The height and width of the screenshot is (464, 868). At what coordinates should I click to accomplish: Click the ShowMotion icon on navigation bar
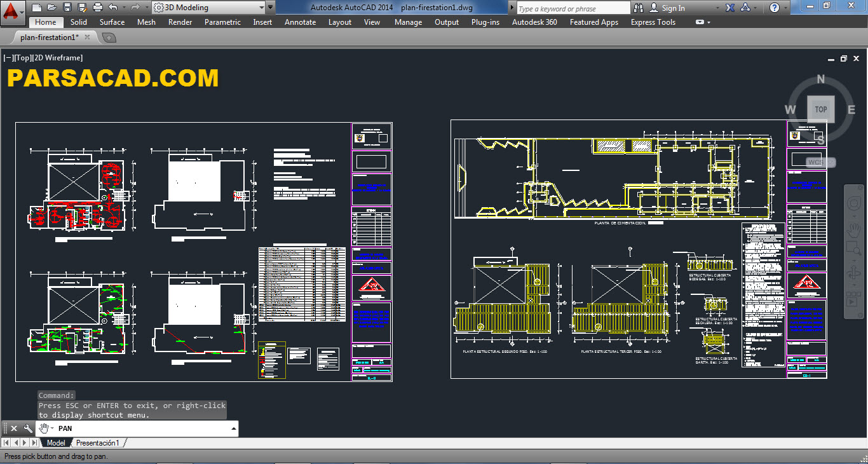pos(853,298)
